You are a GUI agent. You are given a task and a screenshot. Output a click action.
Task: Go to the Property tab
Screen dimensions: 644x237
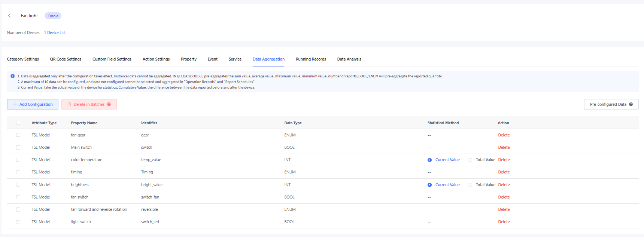point(188,59)
